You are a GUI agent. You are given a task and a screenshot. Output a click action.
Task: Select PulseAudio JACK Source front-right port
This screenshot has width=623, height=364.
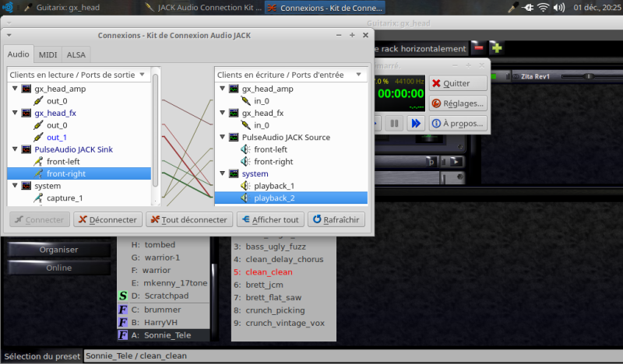[x=273, y=162]
